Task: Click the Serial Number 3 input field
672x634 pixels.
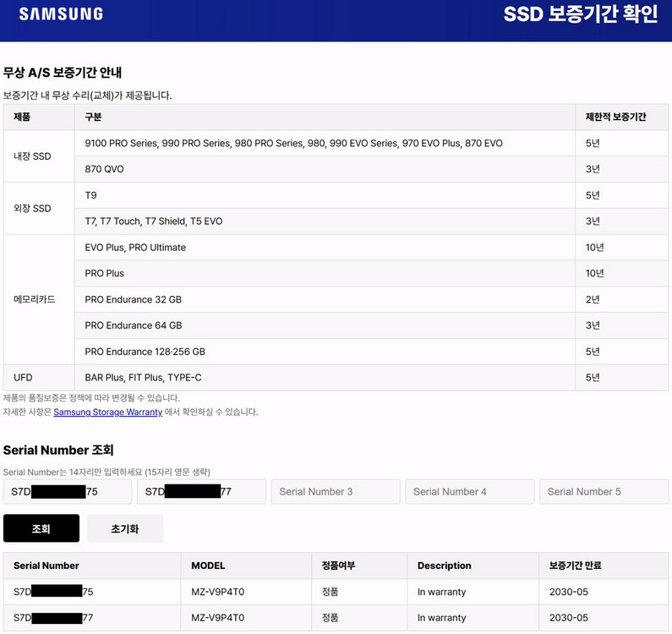Action: tap(336, 491)
